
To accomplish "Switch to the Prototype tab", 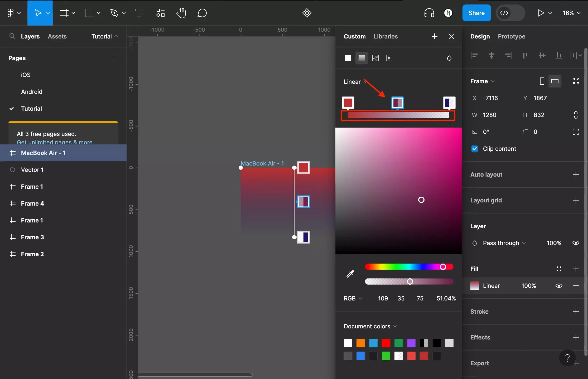I will [x=511, y=36].
